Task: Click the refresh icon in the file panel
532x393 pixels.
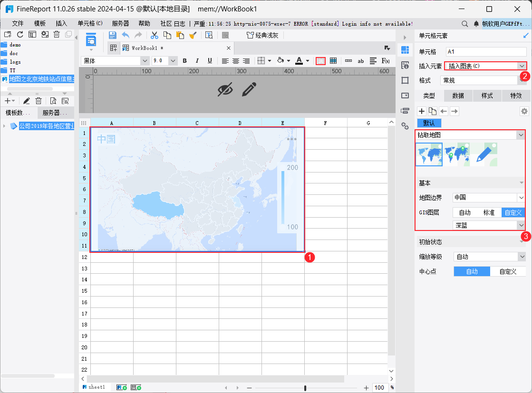Action: (20, 34)
